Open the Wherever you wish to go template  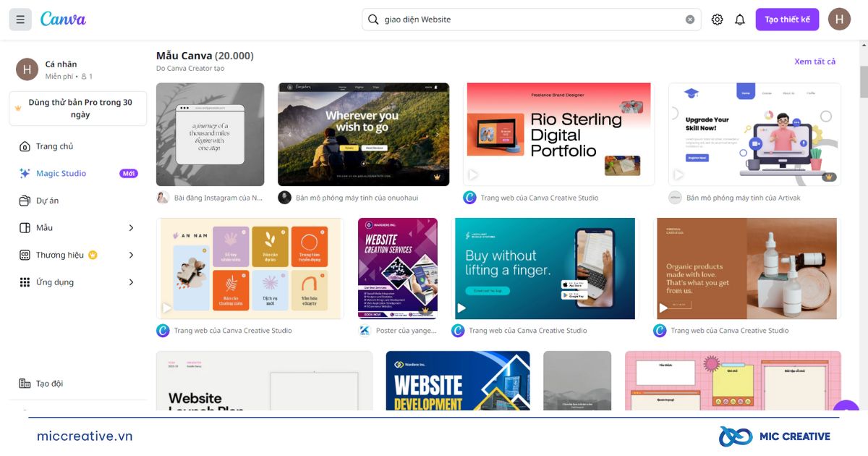pos(363,134)
